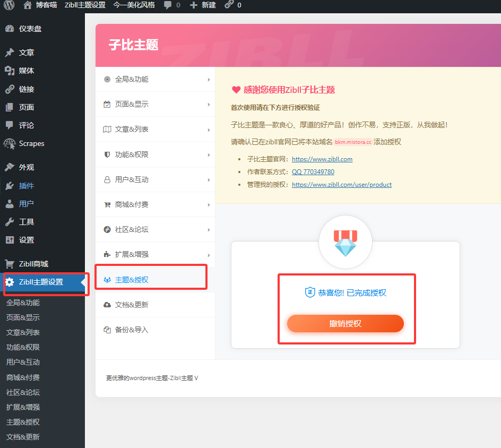The height and width of the screenshot is (448, 501).
Task: Click the 恭喜您! 已完成授权 status text
Action: tap(352, 292)
